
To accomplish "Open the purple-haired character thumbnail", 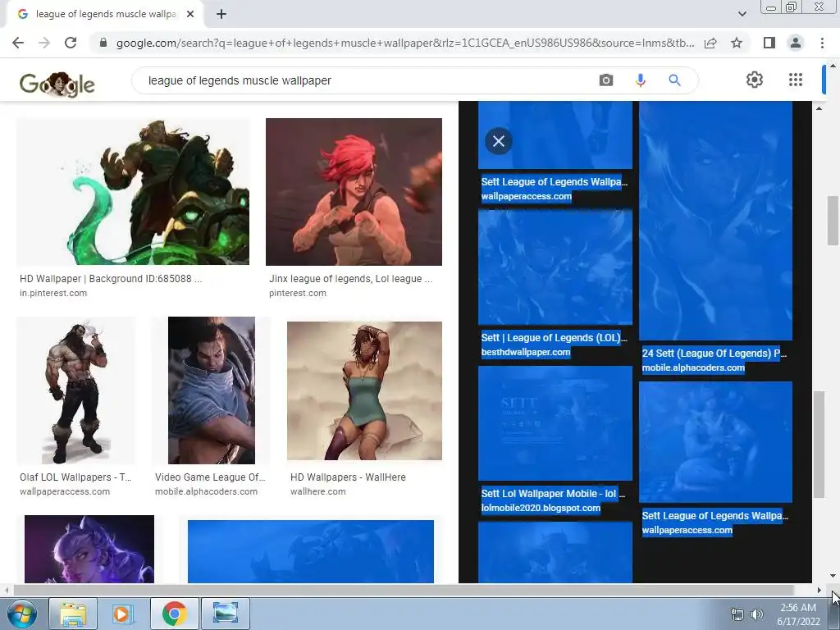I will point(89,549).
